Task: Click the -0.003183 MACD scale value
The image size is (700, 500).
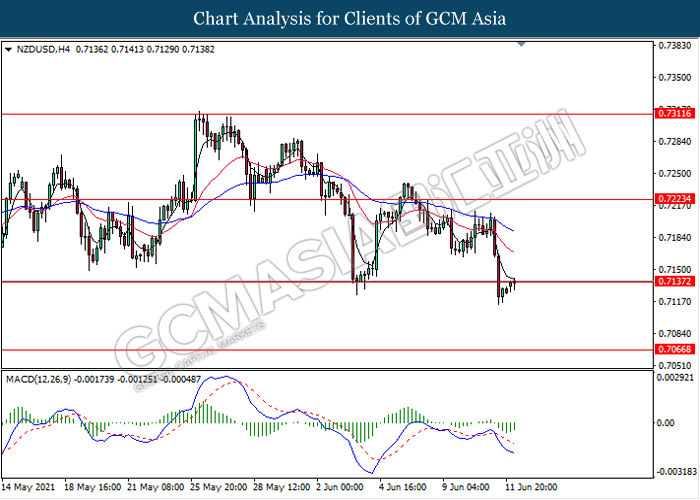Action: pos(676,472)
